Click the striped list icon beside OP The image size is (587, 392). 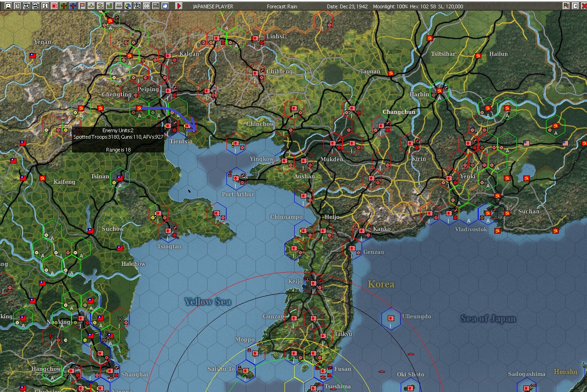coord(156,6)
